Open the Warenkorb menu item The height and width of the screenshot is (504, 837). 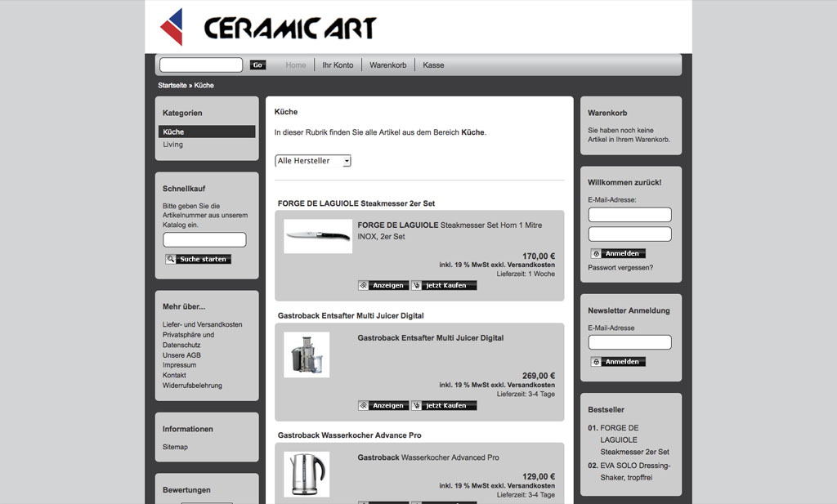coord(388,65)
